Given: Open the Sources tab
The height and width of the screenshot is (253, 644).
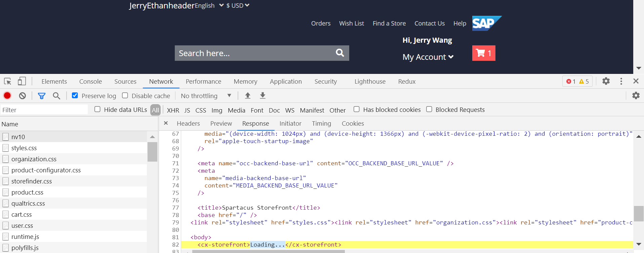Looking at the screenshot, I should coord(125,81).
